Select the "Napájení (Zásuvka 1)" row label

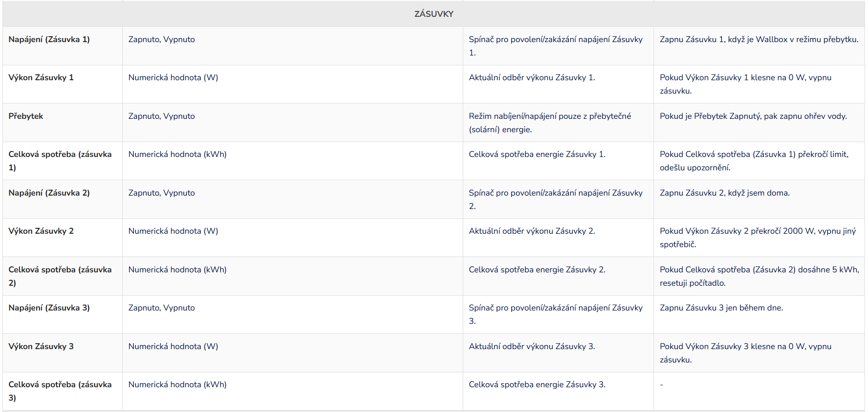click(49, 40)
